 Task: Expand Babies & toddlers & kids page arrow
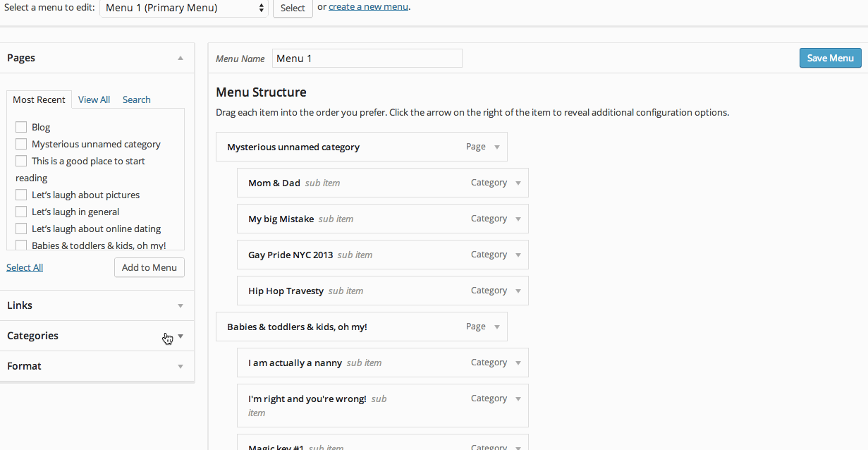tap(497, 327)
